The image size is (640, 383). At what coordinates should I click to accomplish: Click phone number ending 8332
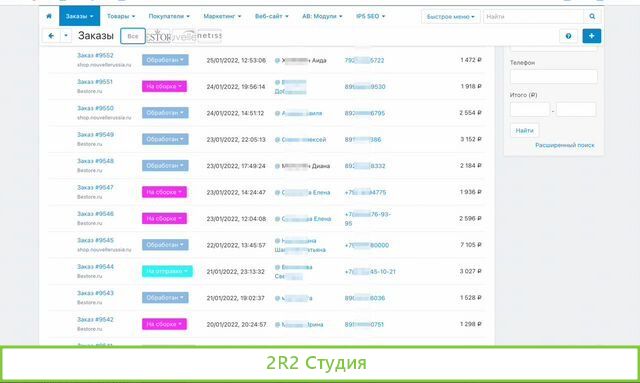[x=365, y=166]
